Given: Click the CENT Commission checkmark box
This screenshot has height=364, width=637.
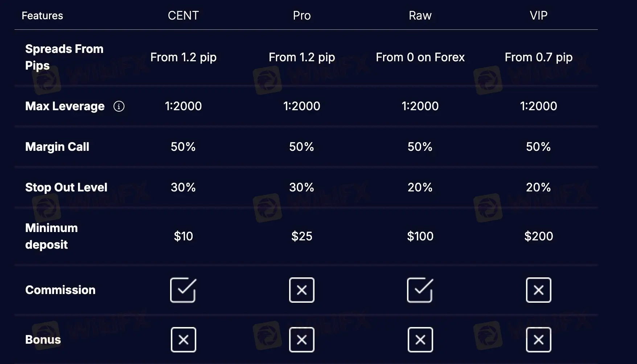Looking at the screenshot, I should tap(183, 290).
